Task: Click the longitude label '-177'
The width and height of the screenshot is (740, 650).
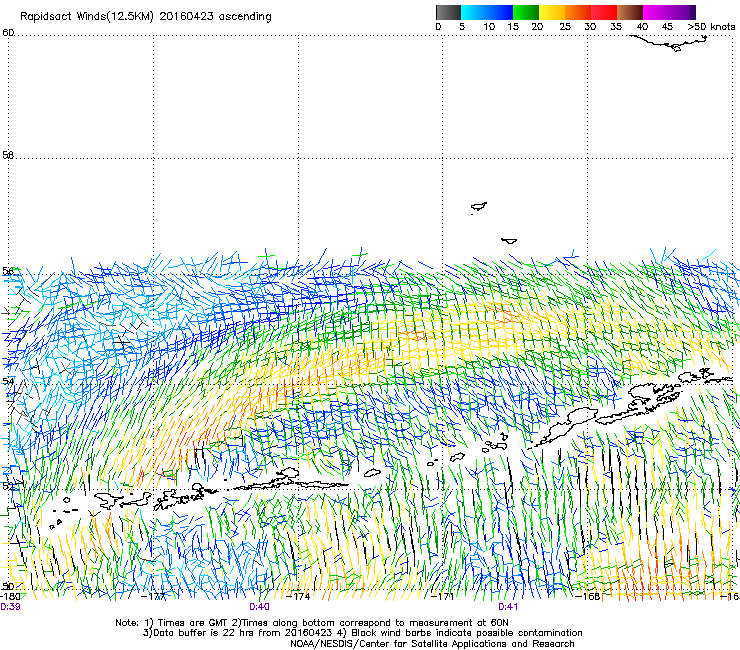Action: (154, 596)
